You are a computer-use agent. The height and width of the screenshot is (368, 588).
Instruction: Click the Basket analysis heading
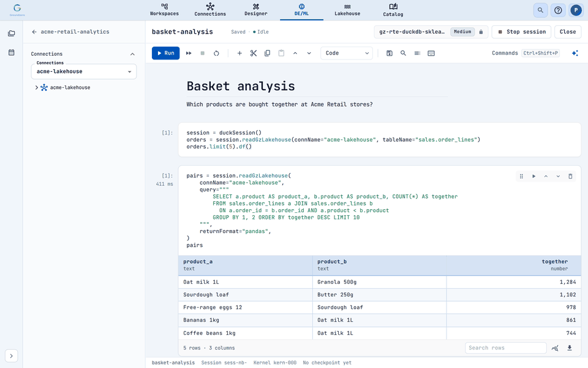pyautogui.click(x=241, y=86)
